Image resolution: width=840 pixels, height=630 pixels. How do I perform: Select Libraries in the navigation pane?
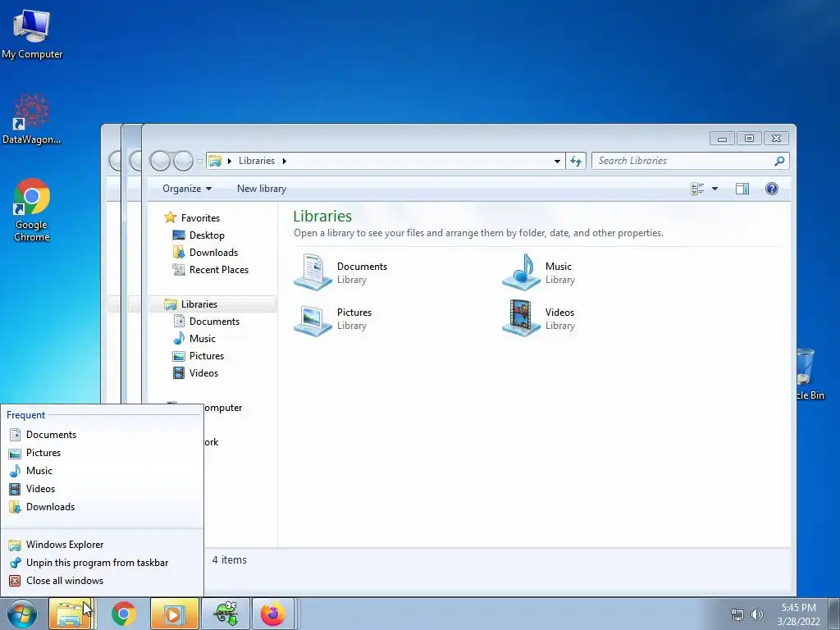(212, 304)
